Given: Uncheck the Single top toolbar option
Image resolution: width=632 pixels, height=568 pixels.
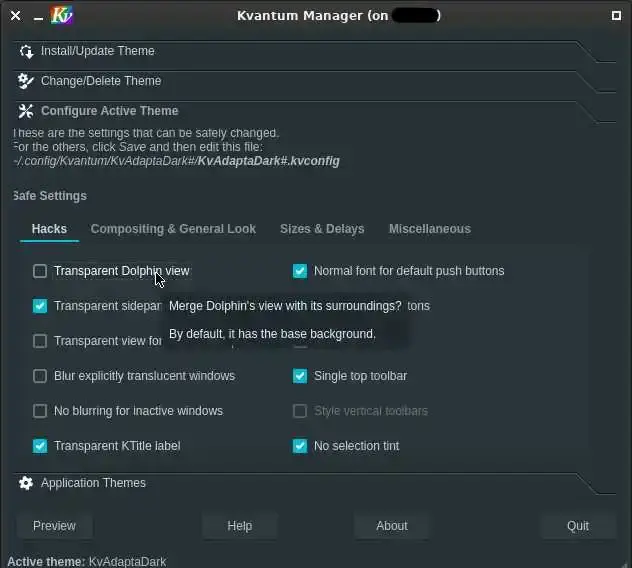Looking at the screenshot, I should (300, 376).
